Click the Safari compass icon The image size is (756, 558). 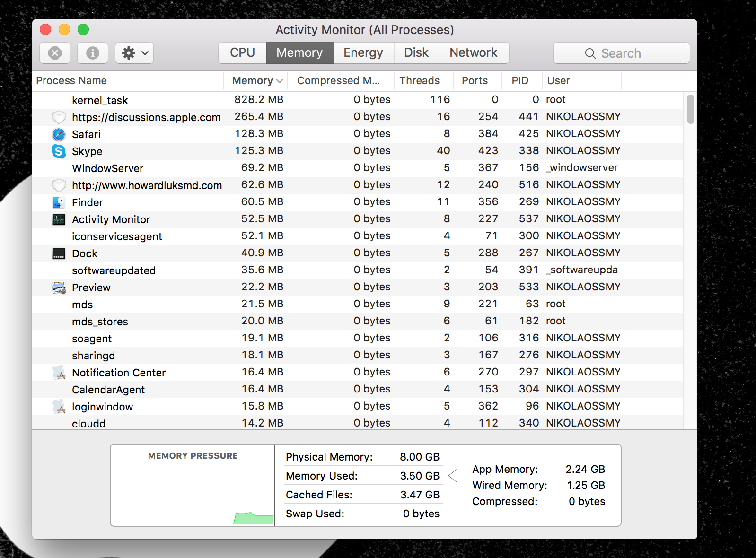tap(59, 134)
